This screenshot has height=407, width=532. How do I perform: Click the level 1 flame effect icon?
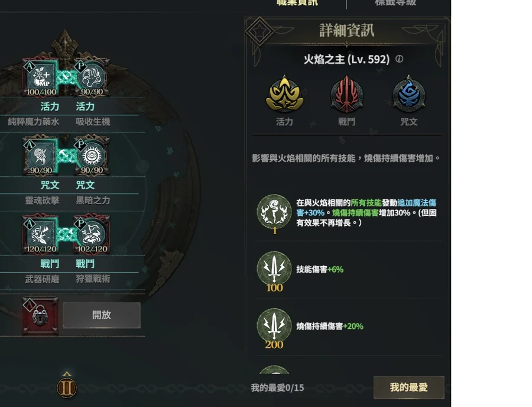274,212
